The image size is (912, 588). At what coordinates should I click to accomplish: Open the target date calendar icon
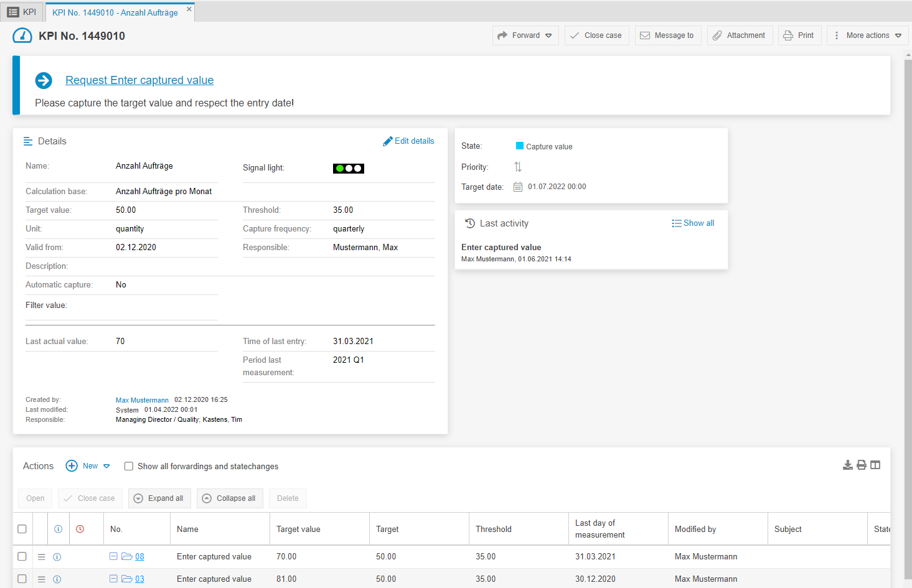[x=518, y=187]
